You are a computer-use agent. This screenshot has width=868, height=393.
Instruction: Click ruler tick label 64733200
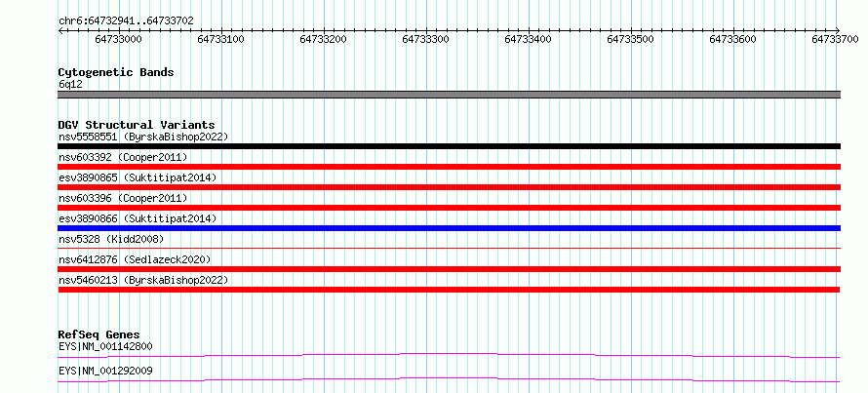pyautogui.click(x=323, y=39)
